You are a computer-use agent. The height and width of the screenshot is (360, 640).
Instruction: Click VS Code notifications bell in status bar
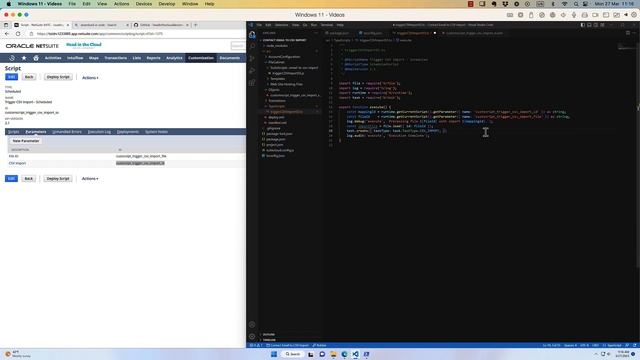(x=635, y=345)
